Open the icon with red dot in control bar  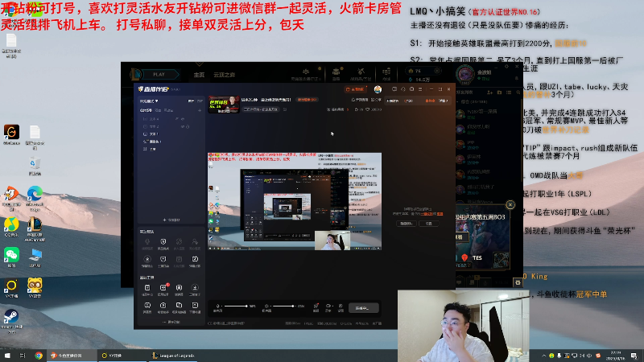pos(316,308)
